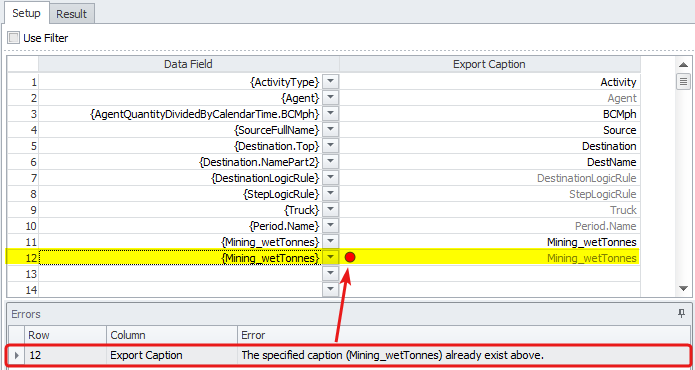The width and height of the screenshot is (695, 370).
Task: Select the BCMph export caption cell
Action: [x=489, y=114]
